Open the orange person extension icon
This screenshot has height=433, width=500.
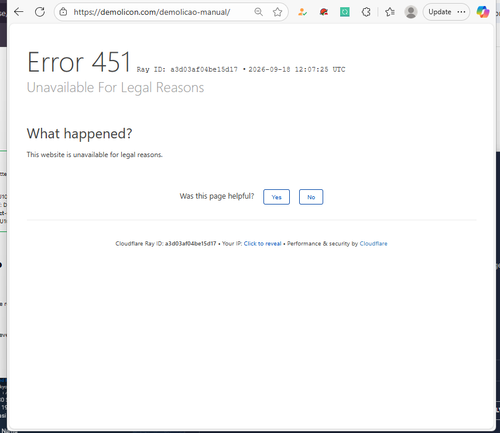[302, 12]
